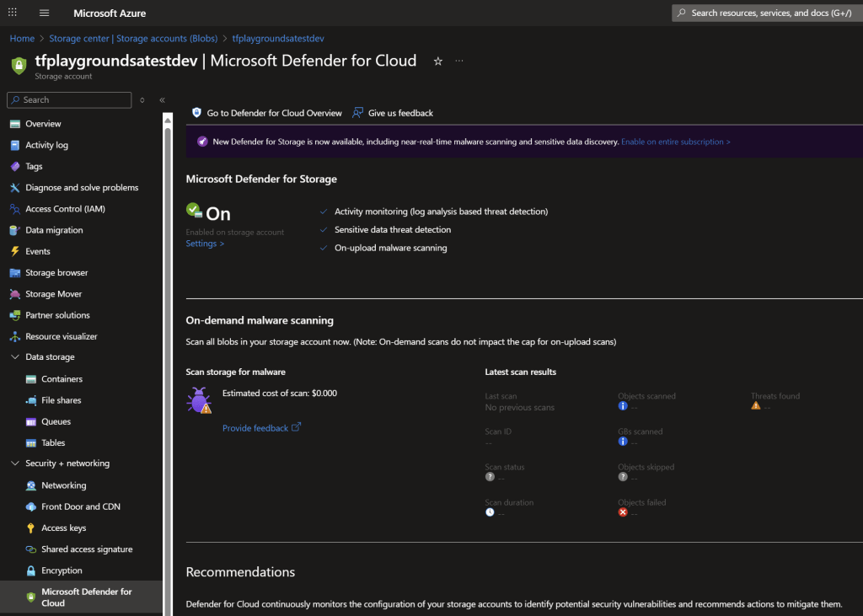Click the Objects failed error icon
This screenshot has height=616, width=863.
(623, 512)
